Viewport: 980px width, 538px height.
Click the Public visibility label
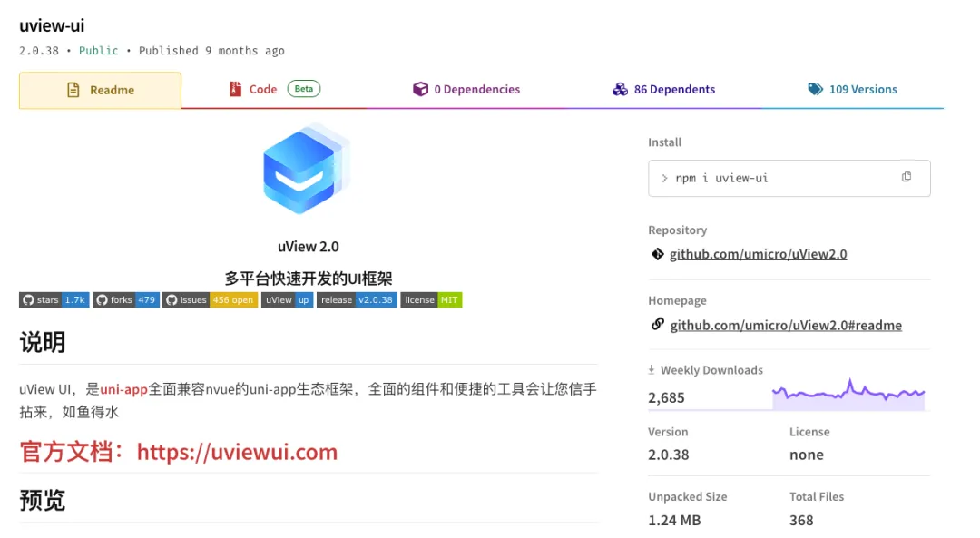tap(98, 51)
